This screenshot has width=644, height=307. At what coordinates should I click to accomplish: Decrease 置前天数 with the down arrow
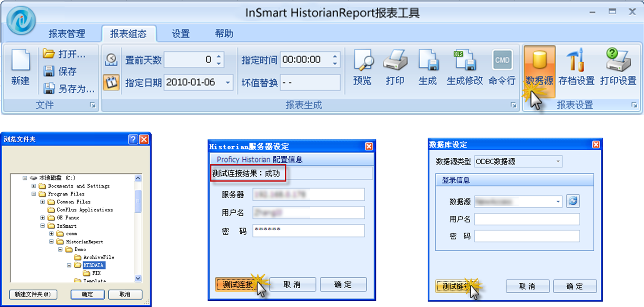coord(219,63)
